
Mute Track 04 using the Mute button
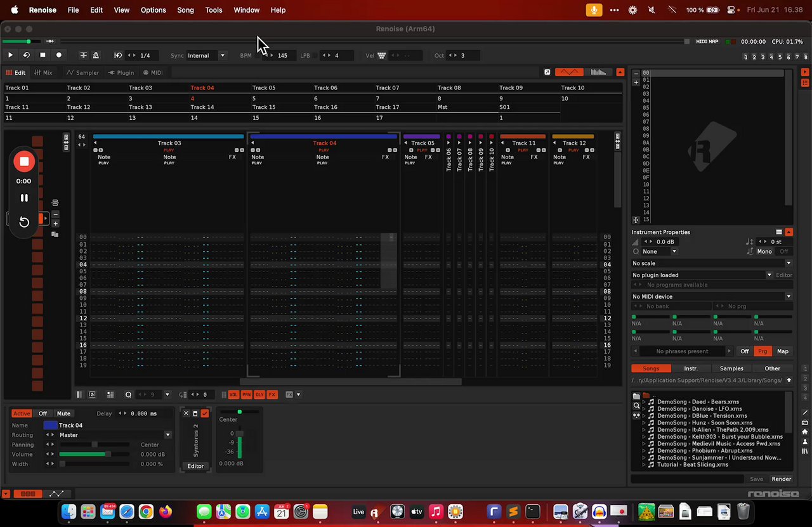coord(63,413)
